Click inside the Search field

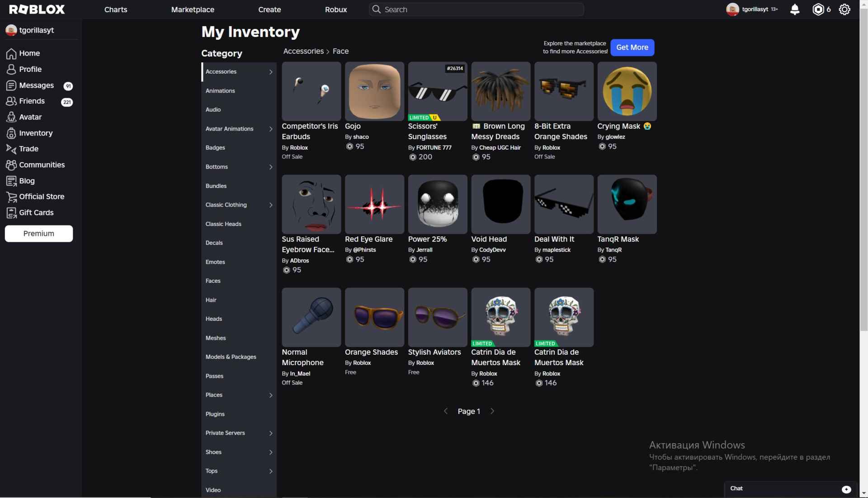point(479,9)
